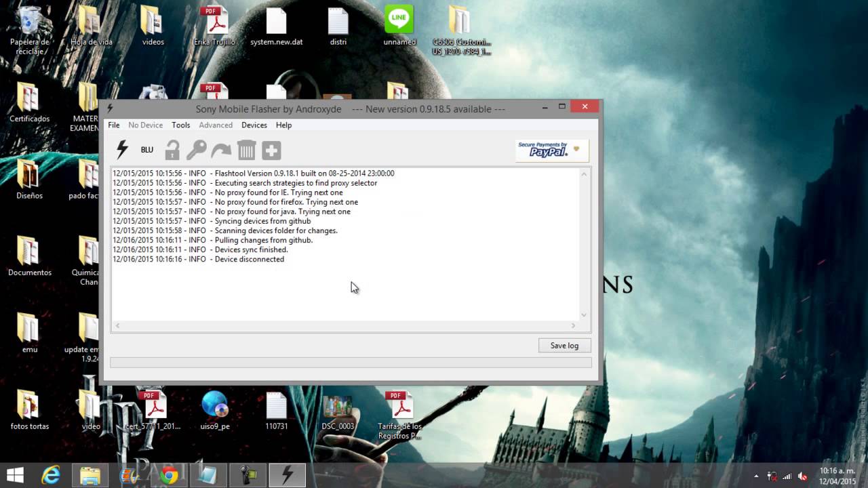The height and width of the screenshot is (488, 868).
Task: Select the uiso9_pe installer icon
Action: click(x=215, y=410)
